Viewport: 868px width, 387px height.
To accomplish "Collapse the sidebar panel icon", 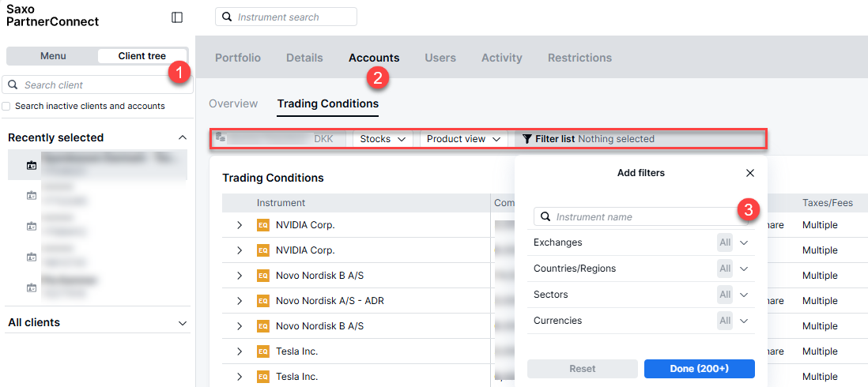I will (x=177, y=17).
